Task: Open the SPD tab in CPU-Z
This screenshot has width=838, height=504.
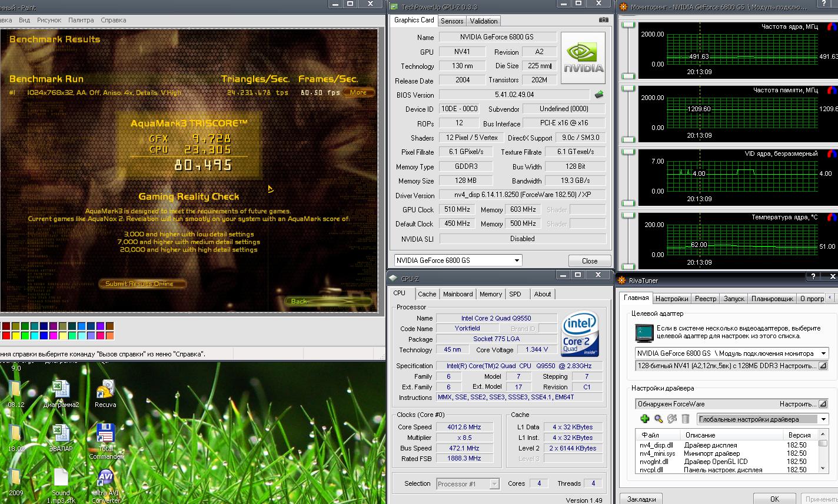Action: (516, 294)
